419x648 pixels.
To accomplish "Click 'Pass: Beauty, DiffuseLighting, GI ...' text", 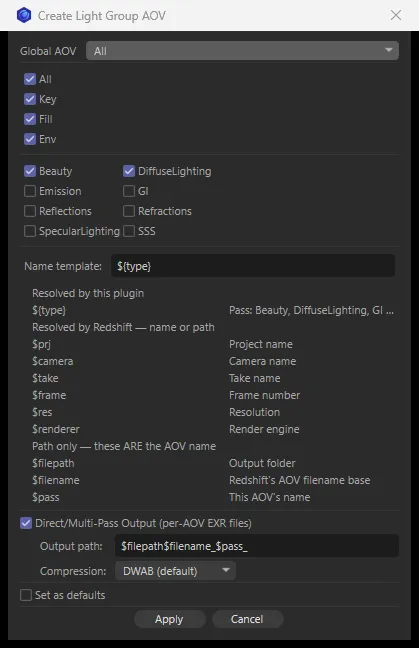I will tap(311, 310).
